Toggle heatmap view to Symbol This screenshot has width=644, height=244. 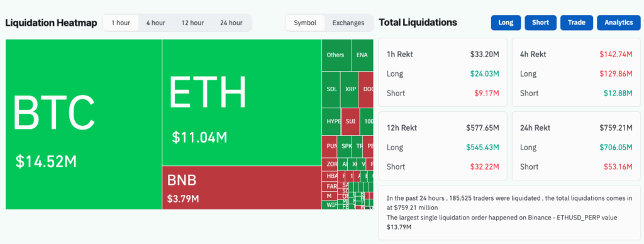tap(305, 23)
